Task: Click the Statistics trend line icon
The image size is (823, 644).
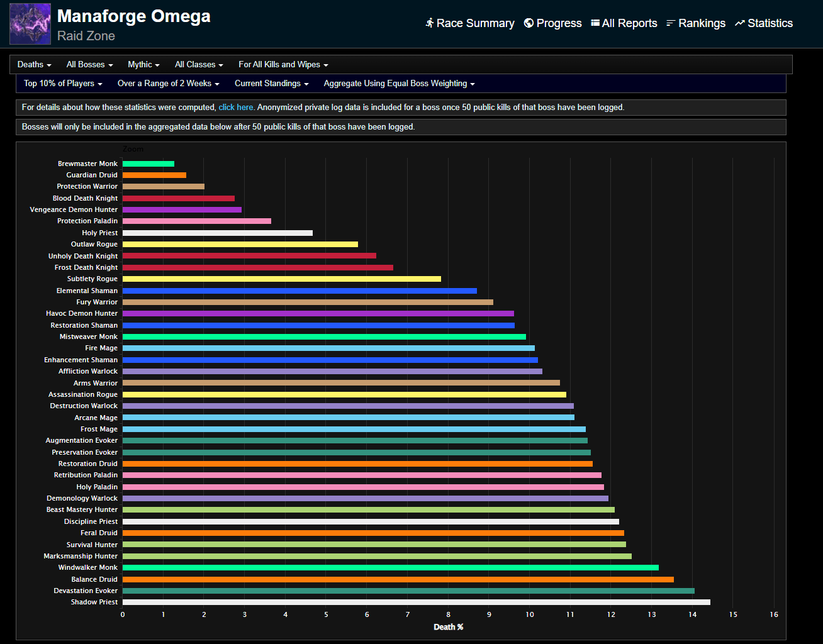Action: (x=740, y=23)
